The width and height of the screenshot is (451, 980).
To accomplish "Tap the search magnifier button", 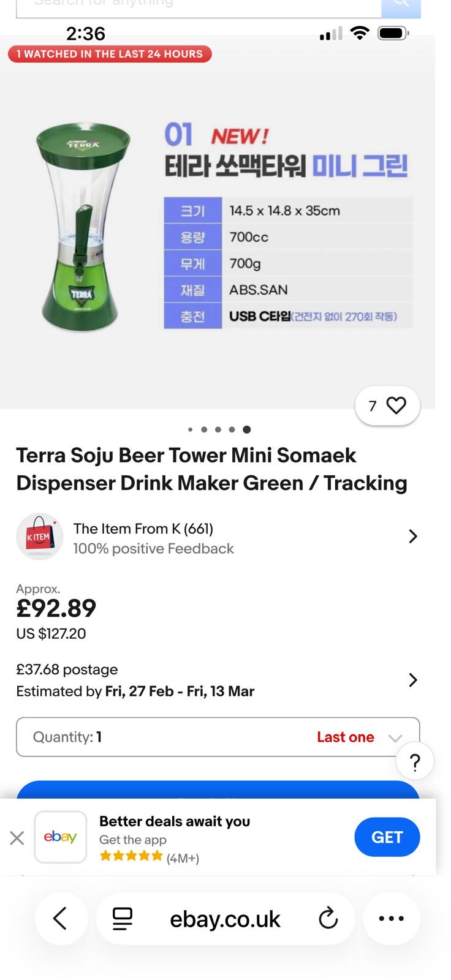I will [401, 6].
